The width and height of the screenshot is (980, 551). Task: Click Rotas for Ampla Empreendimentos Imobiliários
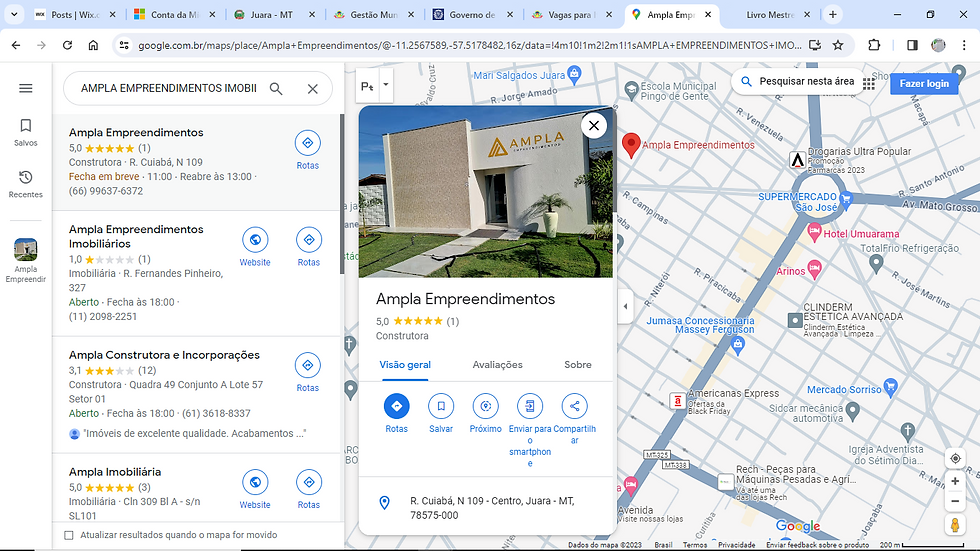click(x=309, y=247)
